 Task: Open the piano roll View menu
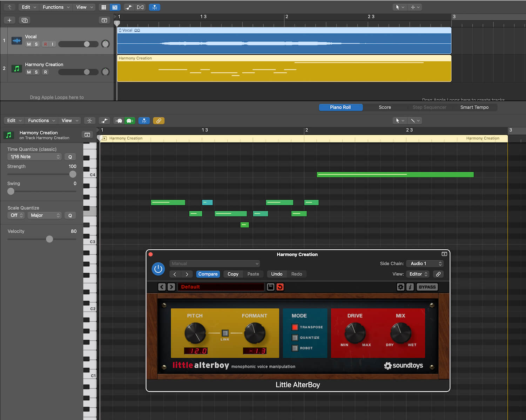69,121
